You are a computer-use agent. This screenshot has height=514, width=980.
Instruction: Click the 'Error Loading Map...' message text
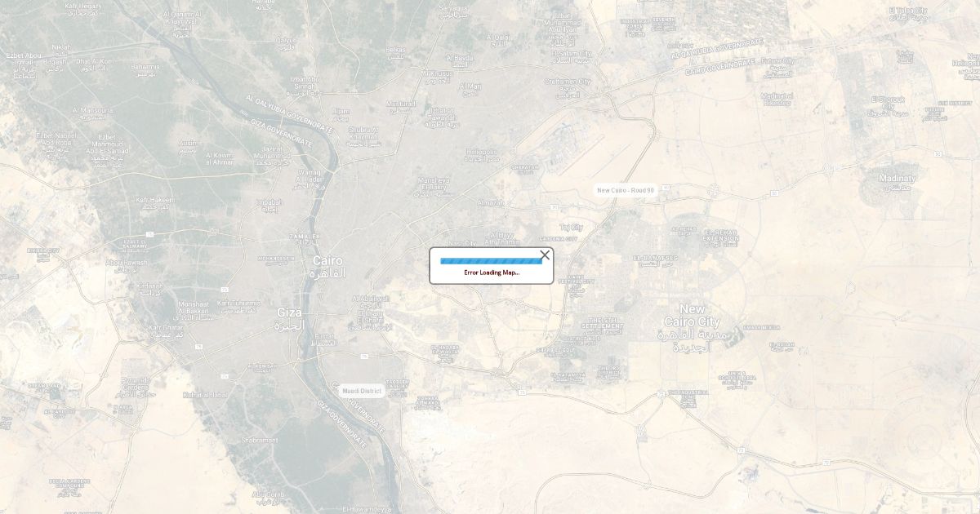(x=492, y=273)
